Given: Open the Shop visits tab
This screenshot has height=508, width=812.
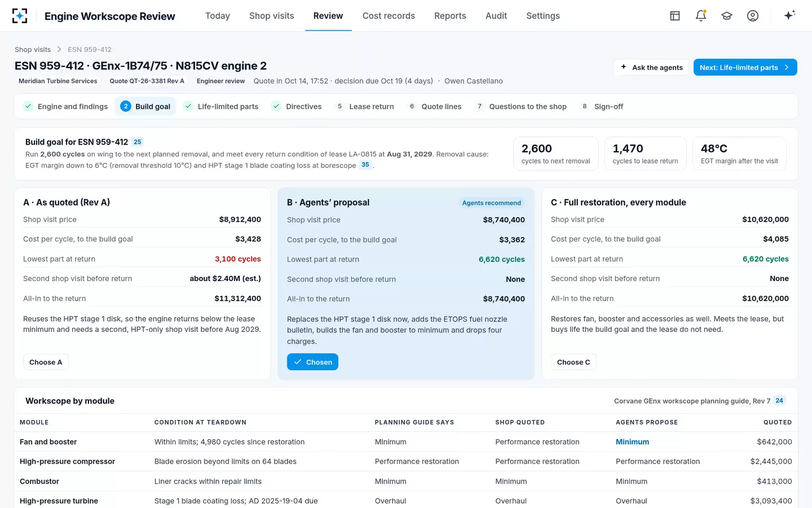Looking at the screenshot, I should 272,16.
